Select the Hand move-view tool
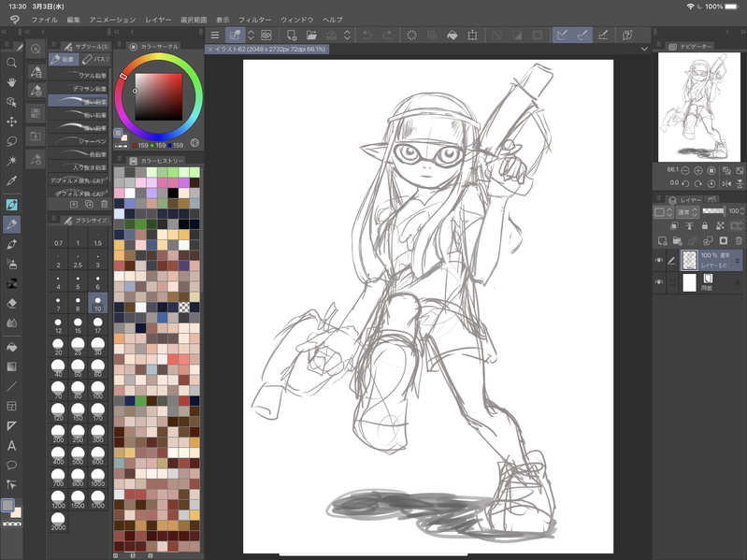Viewport: 747px width, 560px height. pyautogui.click(x=11, y=82)
